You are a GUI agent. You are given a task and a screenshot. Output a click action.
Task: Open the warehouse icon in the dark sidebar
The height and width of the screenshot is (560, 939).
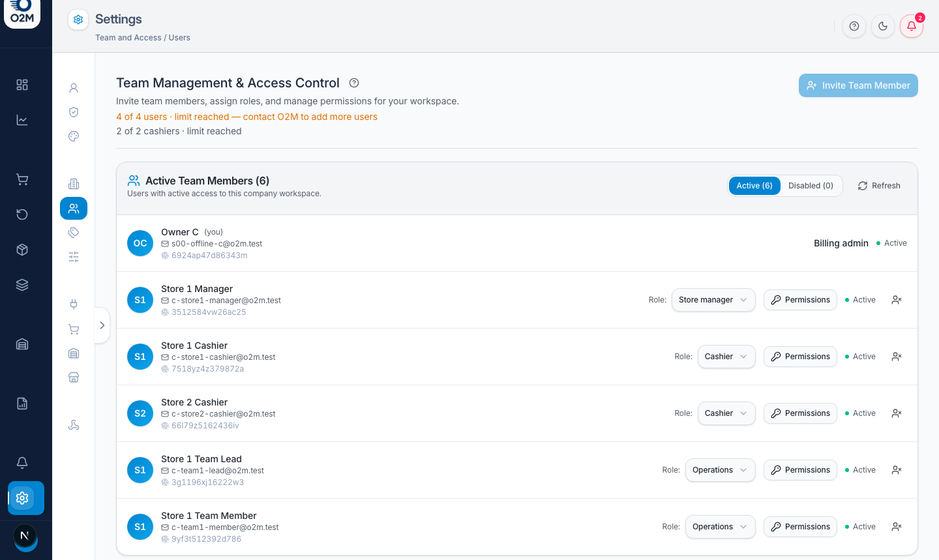(x=22, y=344)
